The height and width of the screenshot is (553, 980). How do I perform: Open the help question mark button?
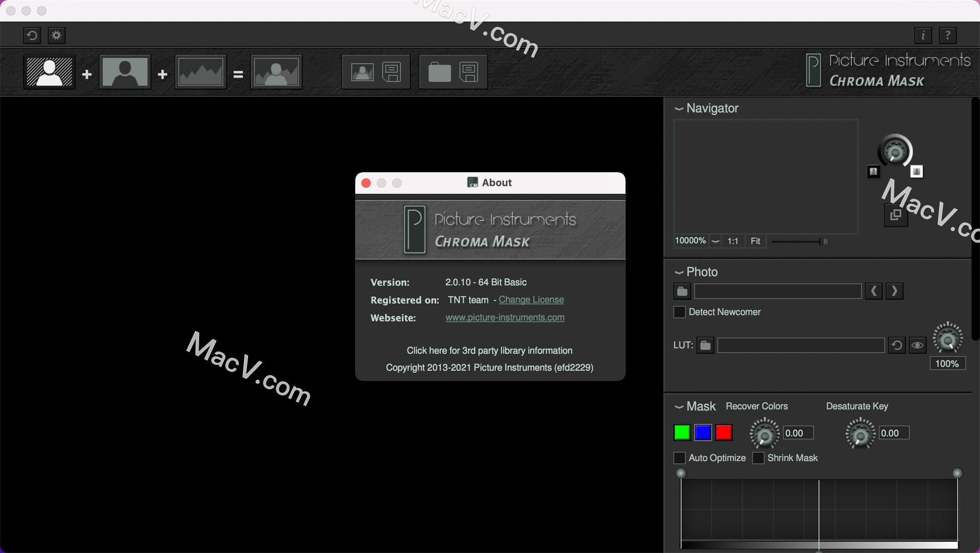[948, 35]
